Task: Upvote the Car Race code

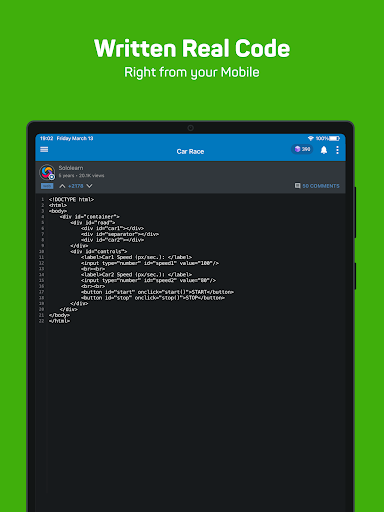Action: tap(62, 186)
